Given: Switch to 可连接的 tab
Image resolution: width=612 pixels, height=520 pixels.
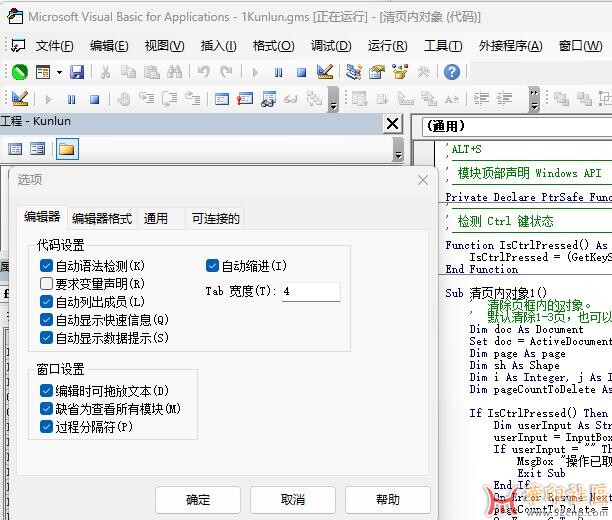Looking at the screenshot, I should coord(215,218).
